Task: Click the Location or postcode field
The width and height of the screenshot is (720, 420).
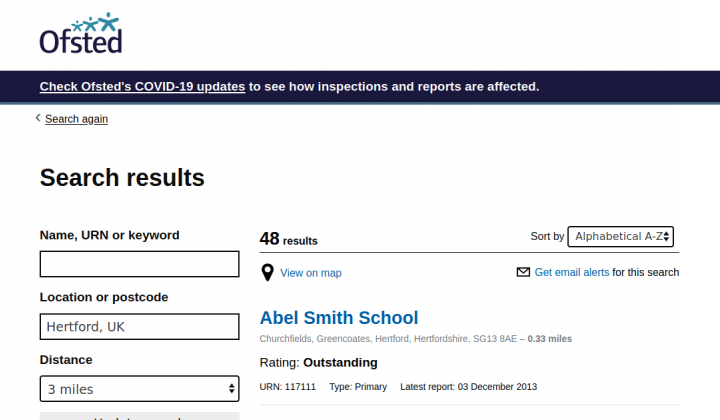Action: click(x=140, y=326)
